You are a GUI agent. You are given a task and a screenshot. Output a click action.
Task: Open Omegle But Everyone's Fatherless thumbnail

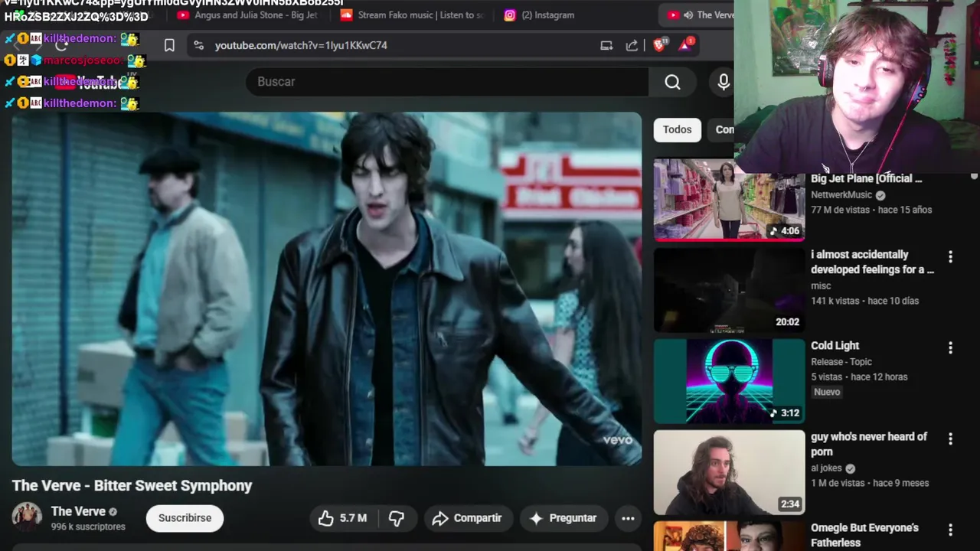coord(729,536)
